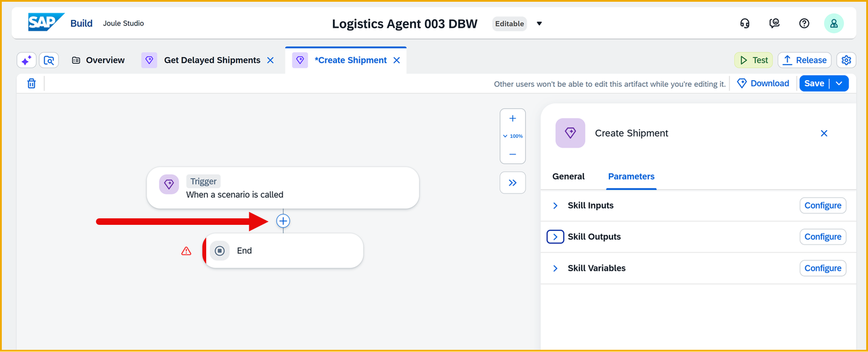This screenshot has width=868, height=352.
Task: Expand the Skill Outputs section
Action: [x=555, y=237]
